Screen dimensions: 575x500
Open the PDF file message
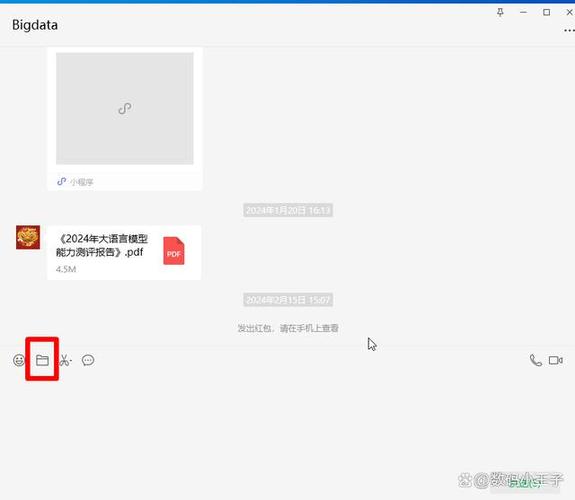(124, 252)
